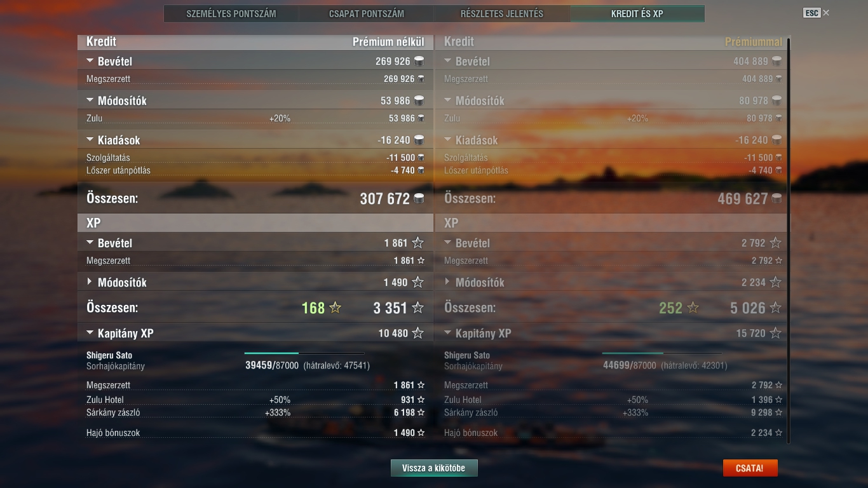Click the coin icon beside Bevétel 269 926

click(x=419, y=62)
